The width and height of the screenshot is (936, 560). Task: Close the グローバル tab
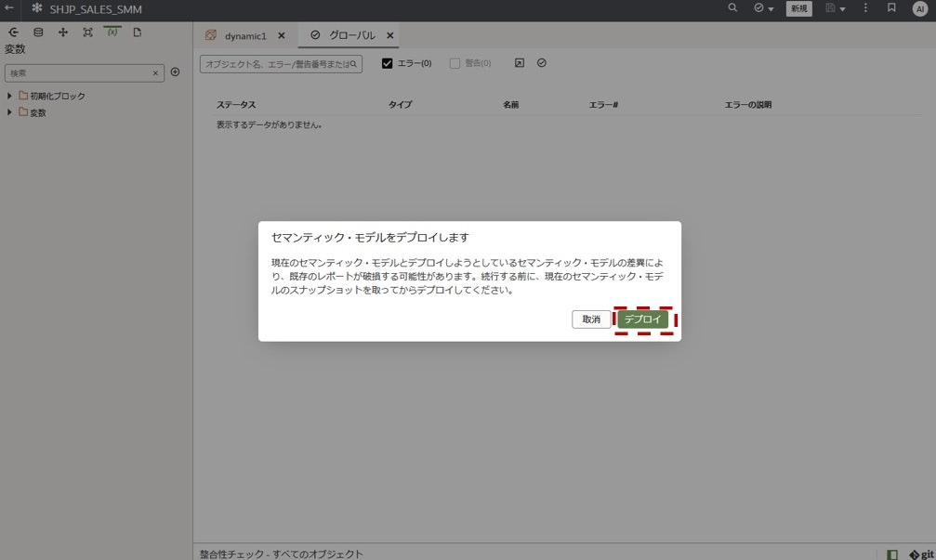389,36
